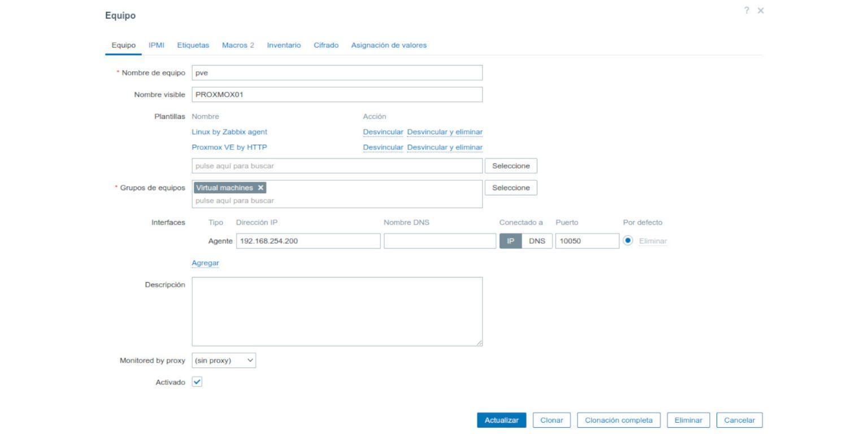868x434 pixels.
Task: Open the Inventario tab
Action: click(283, 45)
